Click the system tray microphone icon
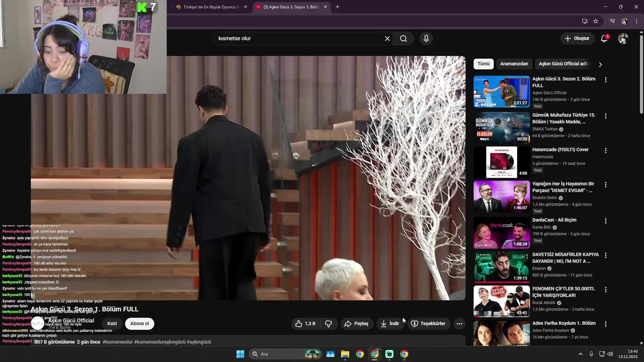Viewport: 644px width, 362px height. [591, 354]
